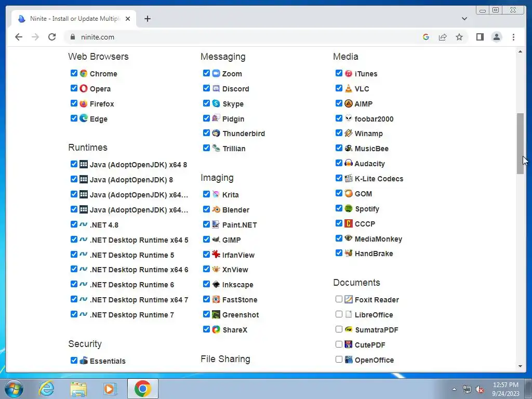Click the Skype app icon
This screenshot has width=532, height=399.
(216, 103)
